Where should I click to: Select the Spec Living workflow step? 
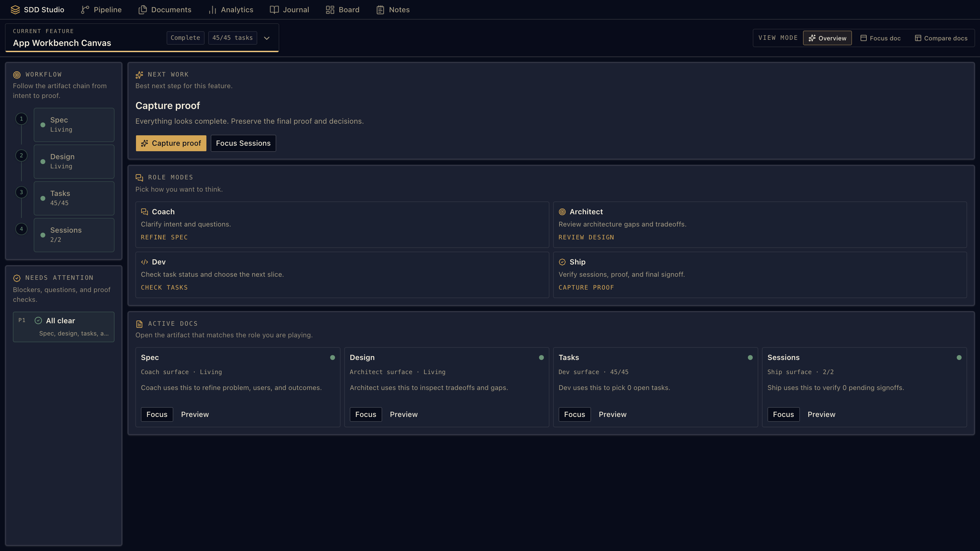pyautogui.click(x=74, y=125)
